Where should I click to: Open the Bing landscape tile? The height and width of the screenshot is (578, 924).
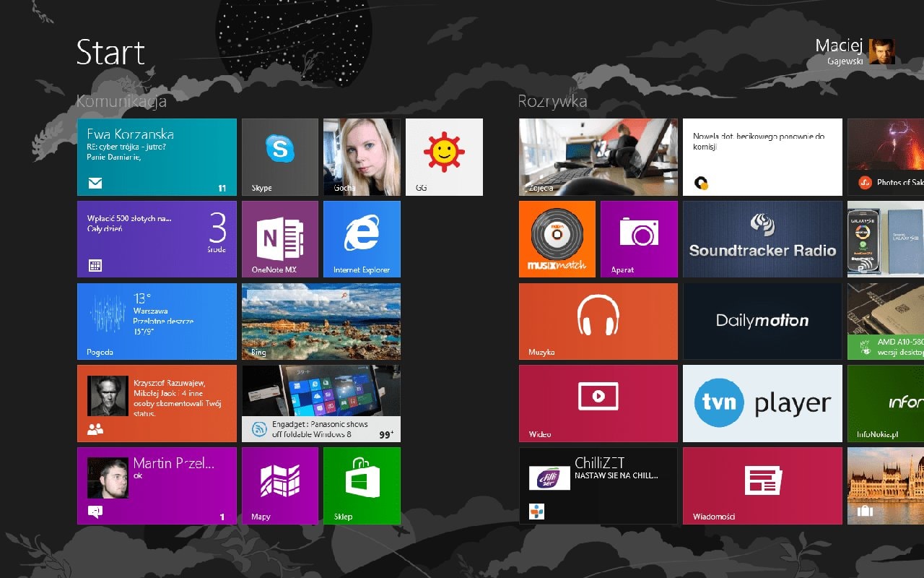click(x=321, y=322)
